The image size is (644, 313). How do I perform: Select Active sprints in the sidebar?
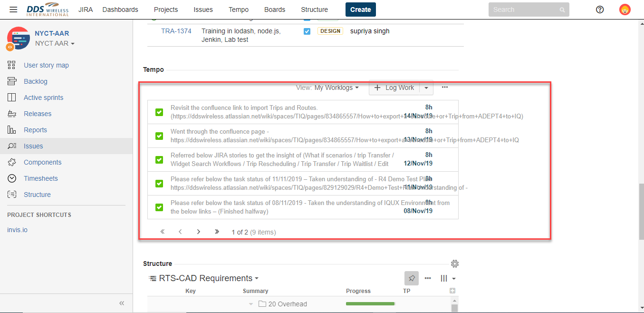pyautogui.click(x=44, y=97)
